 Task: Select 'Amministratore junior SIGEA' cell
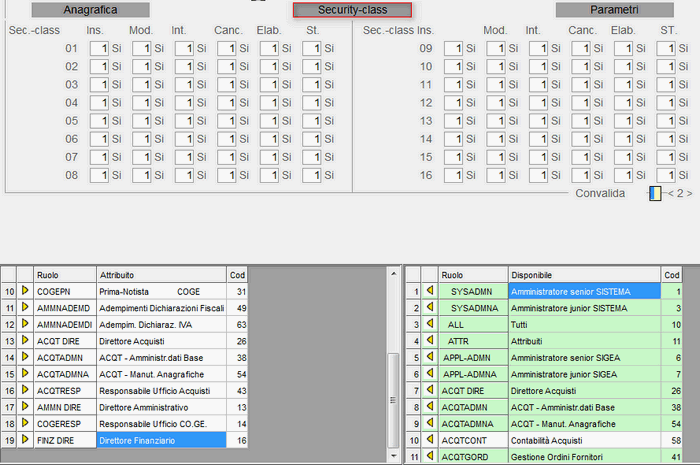point(584,374)
